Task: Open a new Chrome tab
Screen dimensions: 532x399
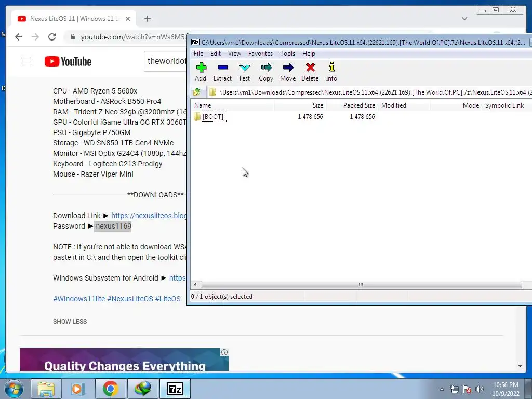Action: (147, 19)
